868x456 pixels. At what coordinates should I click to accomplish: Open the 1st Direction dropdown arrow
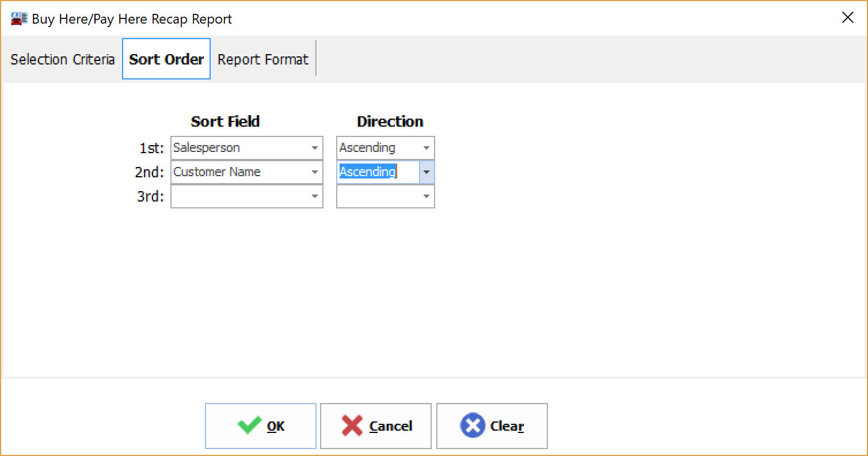click(427, 148)
